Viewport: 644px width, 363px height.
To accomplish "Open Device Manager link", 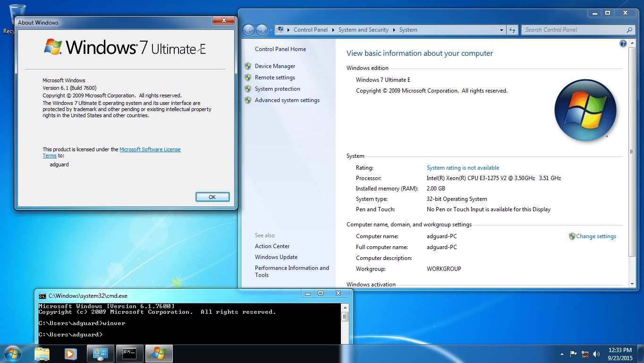I will (x=275, y=66).
